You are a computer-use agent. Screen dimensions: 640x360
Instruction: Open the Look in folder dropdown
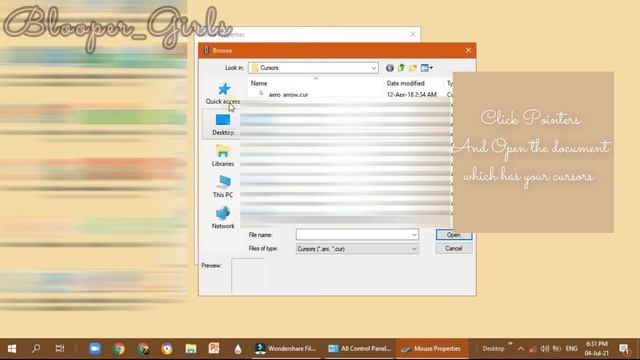tap(313, 68)
